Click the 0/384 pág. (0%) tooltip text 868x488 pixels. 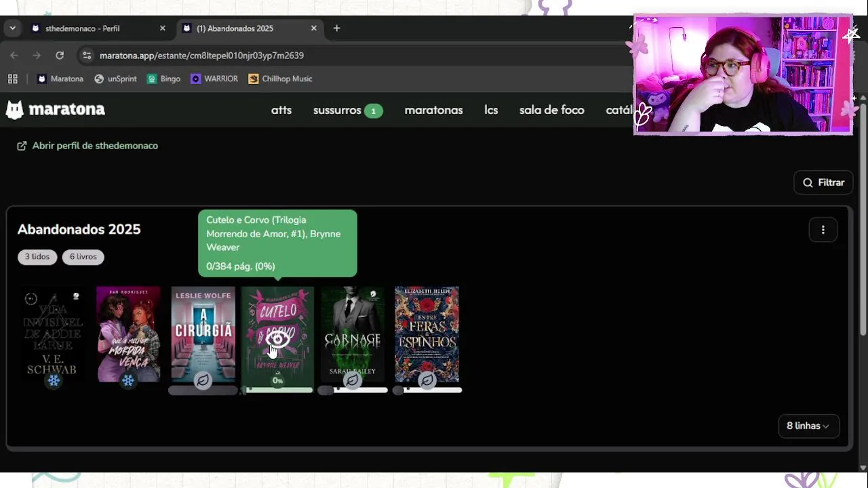(x=240, y=266)
